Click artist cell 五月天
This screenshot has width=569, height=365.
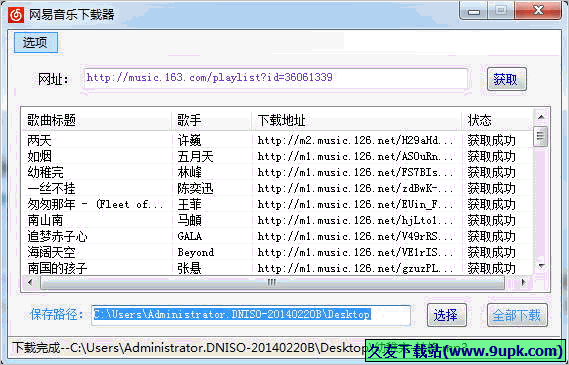(195, 156)
